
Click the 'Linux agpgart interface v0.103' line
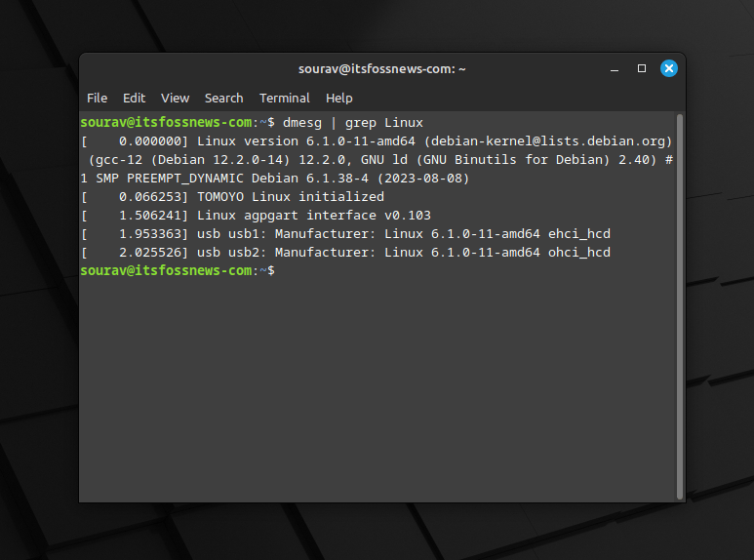[313, 216]
